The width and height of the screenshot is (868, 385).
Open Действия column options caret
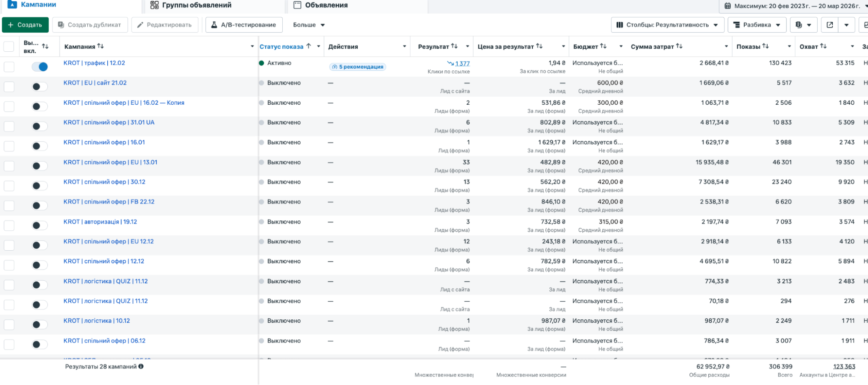pyautogui.click(x=405, y=46)
